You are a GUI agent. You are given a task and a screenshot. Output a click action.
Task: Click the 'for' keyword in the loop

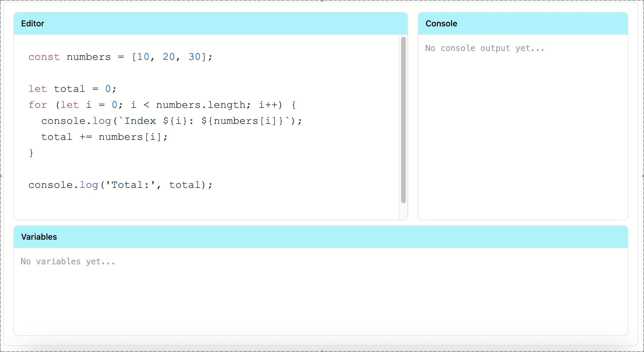38,105
